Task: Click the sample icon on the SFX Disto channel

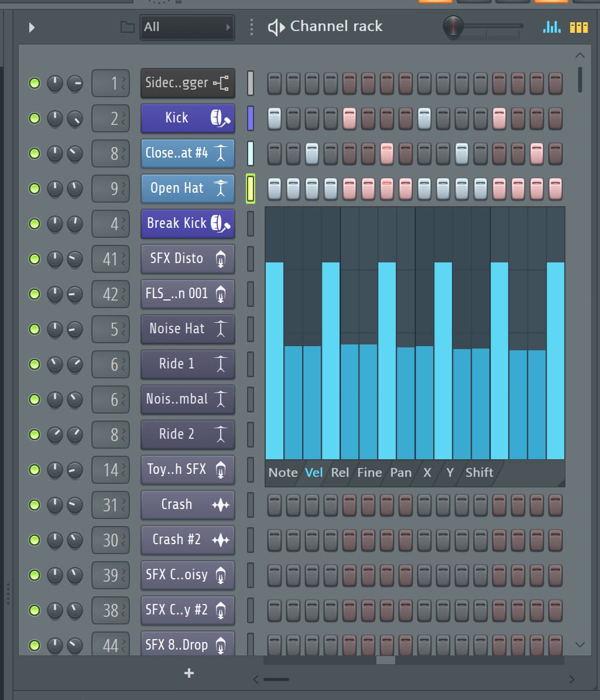Action: tap(220, 259)
